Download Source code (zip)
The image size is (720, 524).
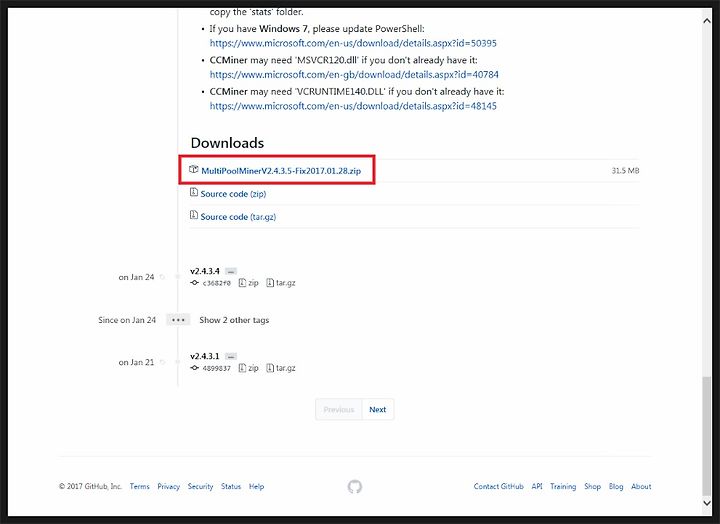(x=233, y=194)
